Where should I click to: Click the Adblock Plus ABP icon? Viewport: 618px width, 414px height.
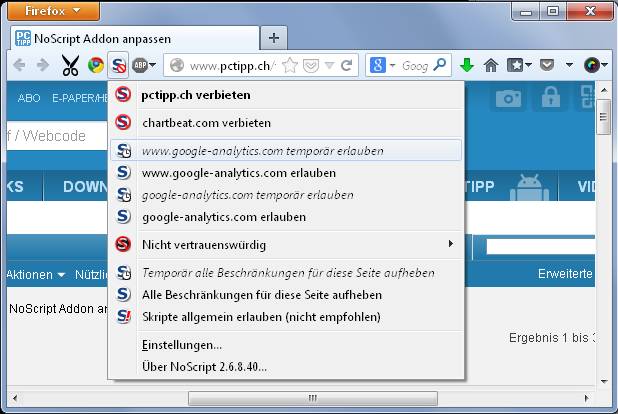(140, 65)
